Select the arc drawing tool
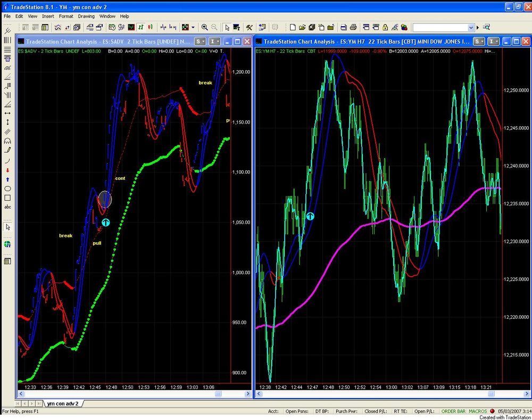 7,161
